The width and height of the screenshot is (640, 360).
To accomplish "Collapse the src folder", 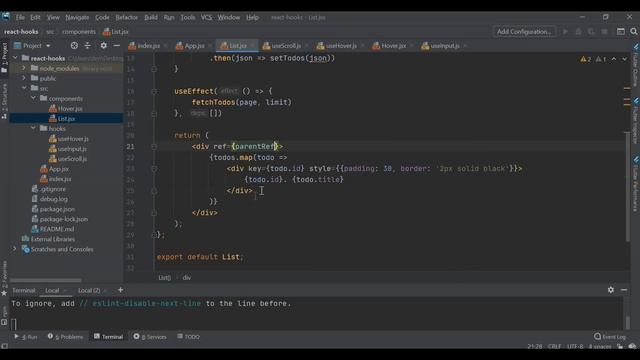I will point(24,88).
